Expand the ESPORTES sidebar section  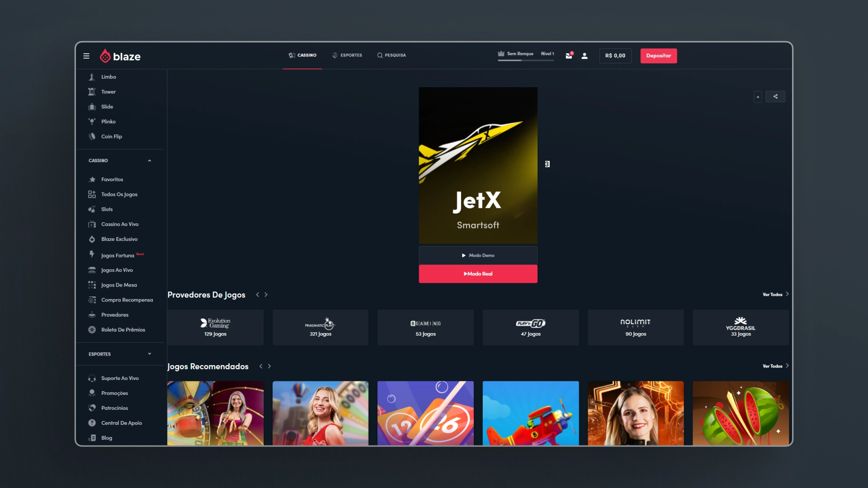[x=149, y=354]
